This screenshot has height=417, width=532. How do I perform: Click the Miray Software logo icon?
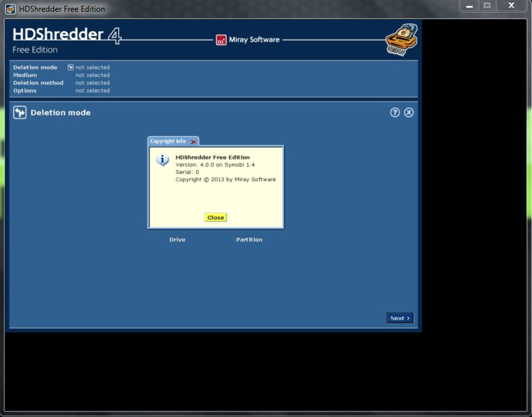pos(221,40)
